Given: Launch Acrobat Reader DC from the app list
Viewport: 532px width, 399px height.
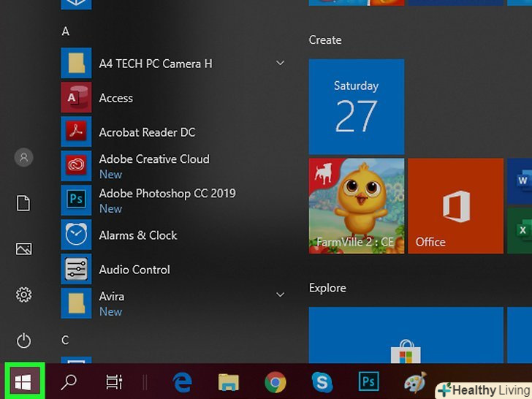Looking at the screenshot, I should pyautogui.click(x=146, y=132).
